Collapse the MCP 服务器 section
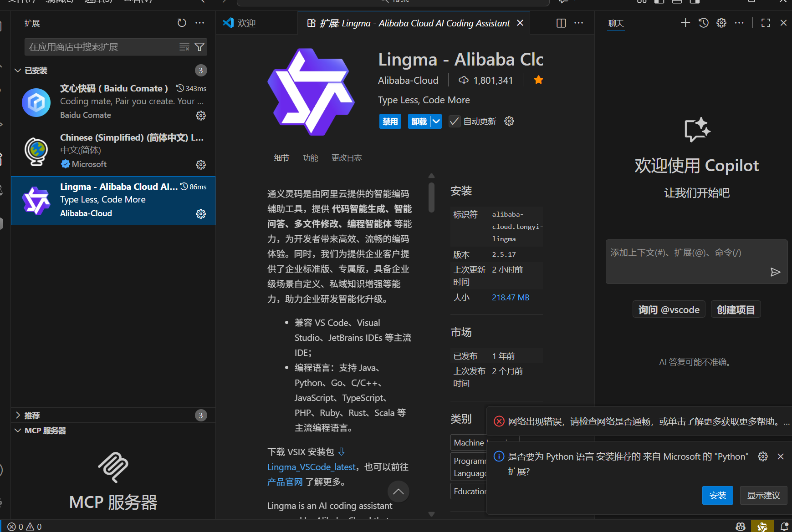Viewport: 792px width, 532px height. click(x=113, y=431)
